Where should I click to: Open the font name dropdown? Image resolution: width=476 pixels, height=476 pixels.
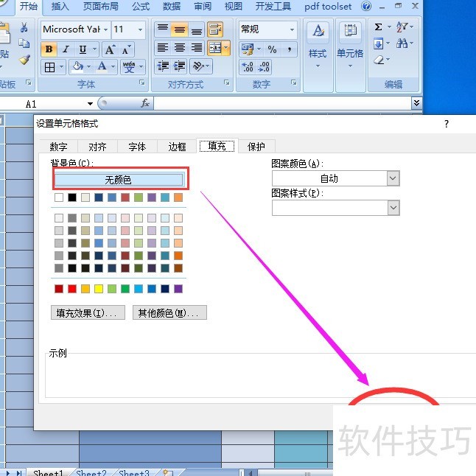pyautogui.click(x=105, y=29)
